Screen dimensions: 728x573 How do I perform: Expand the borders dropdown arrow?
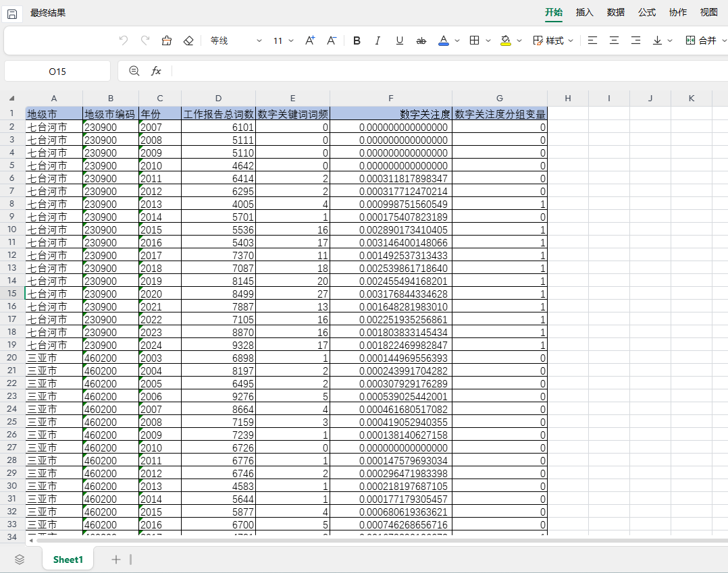pyautogui.click(x=488, y=40)
